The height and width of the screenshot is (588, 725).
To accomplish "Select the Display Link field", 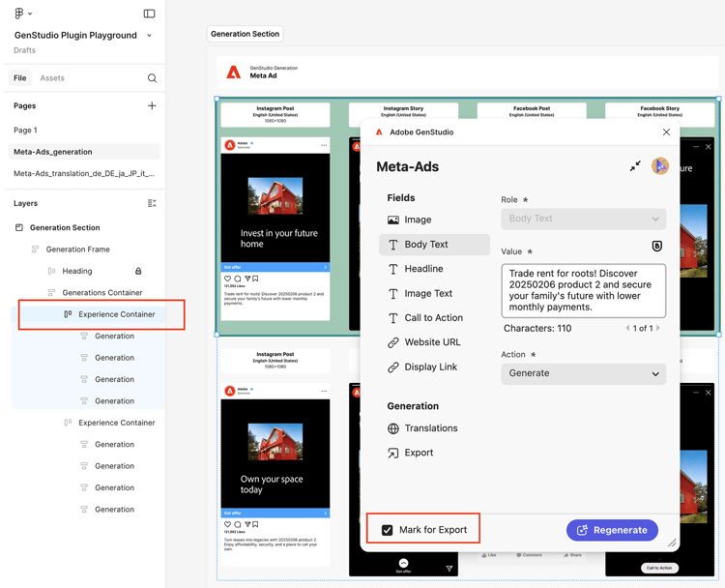I will coord(434,367).
